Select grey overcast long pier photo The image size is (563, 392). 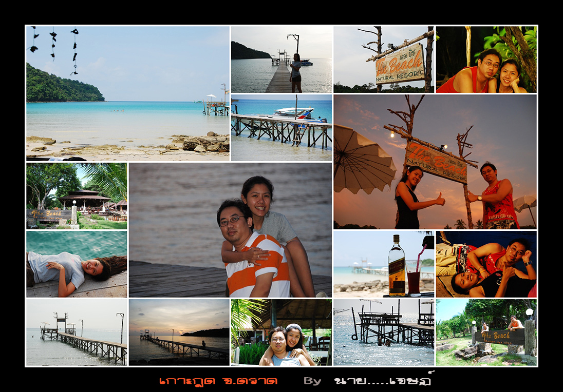coord(77,332)
